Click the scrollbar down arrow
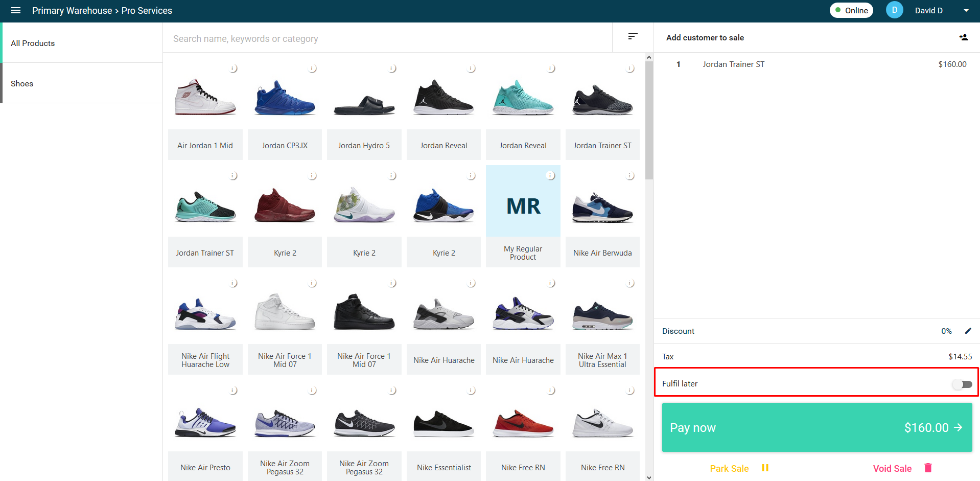The width and height of the screenshot is (980, 481). [x=649, y=477]
